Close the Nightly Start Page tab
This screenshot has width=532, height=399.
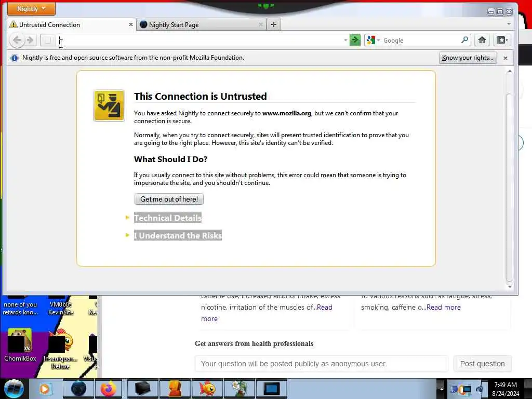tap(261, 25)
